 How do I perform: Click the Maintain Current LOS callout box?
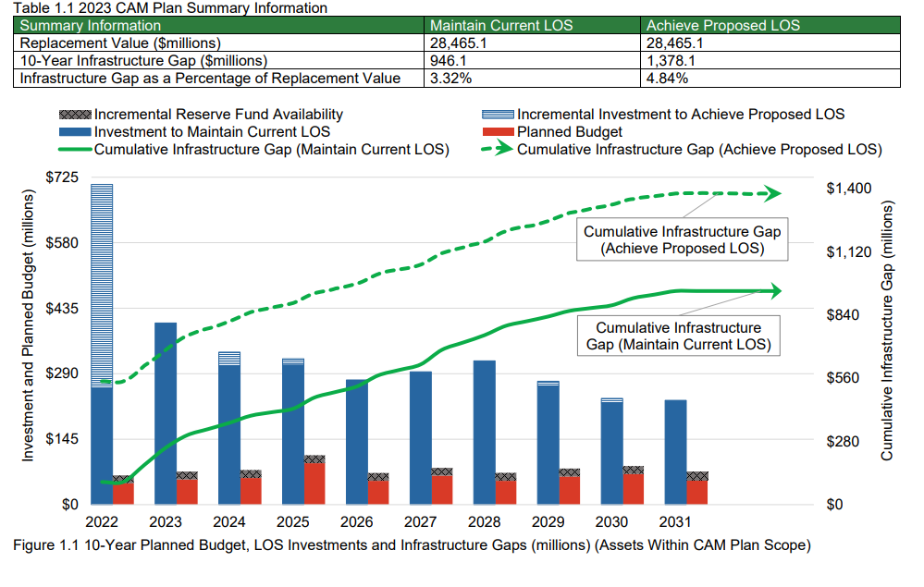click(x=679, y=336)
